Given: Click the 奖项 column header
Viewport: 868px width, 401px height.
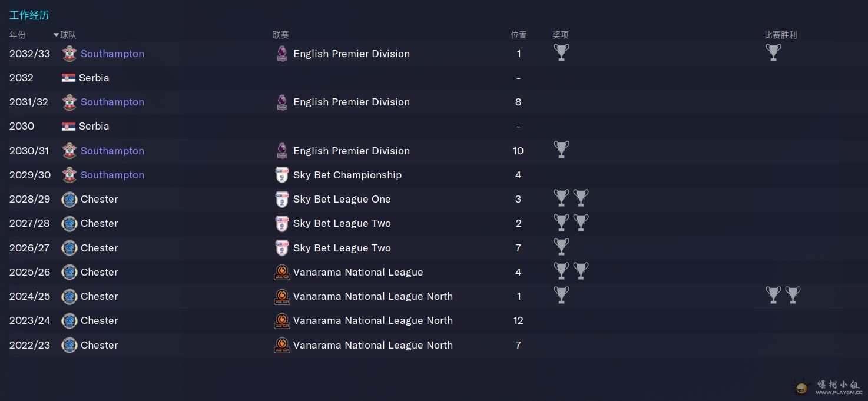Looking at the screenshot, I should coord(561,35).
